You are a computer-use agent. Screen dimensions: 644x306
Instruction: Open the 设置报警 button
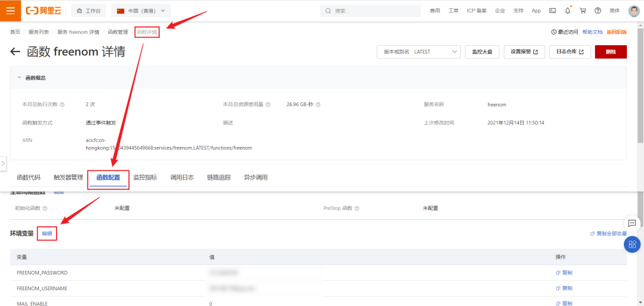(524, 52)
